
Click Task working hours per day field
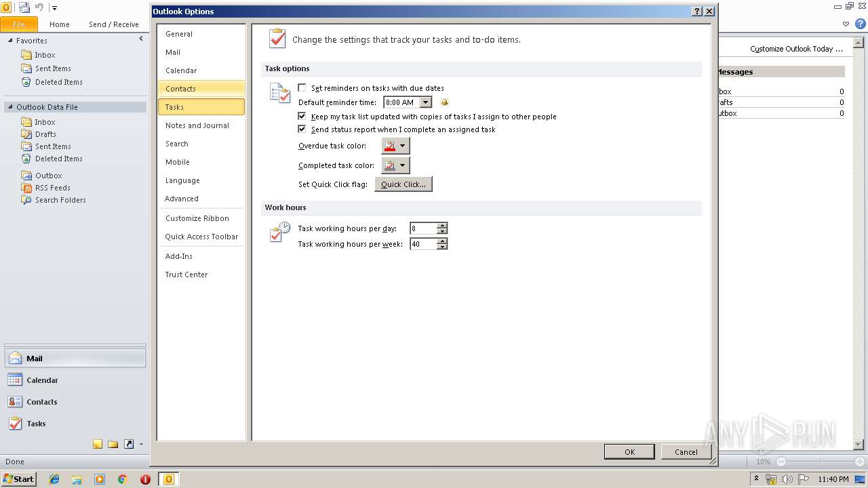tap(423, 228)
